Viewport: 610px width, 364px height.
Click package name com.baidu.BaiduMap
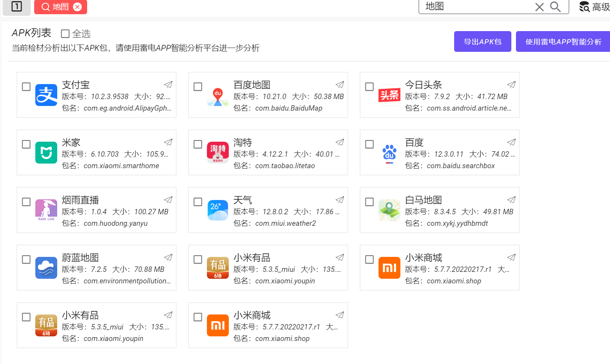(289, 108)
